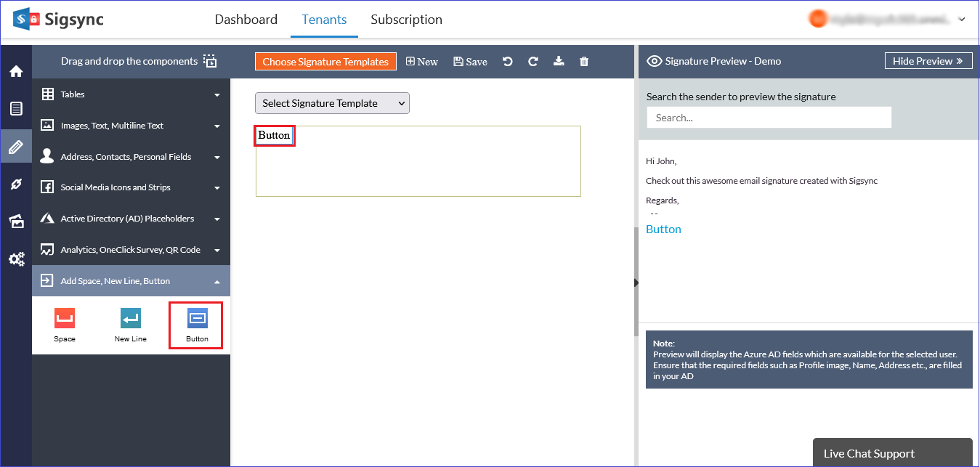This screenshot has width=980, height=467.
Task: Expand Active Directory (AD) Placeholders section
Action: coord(131,219)
